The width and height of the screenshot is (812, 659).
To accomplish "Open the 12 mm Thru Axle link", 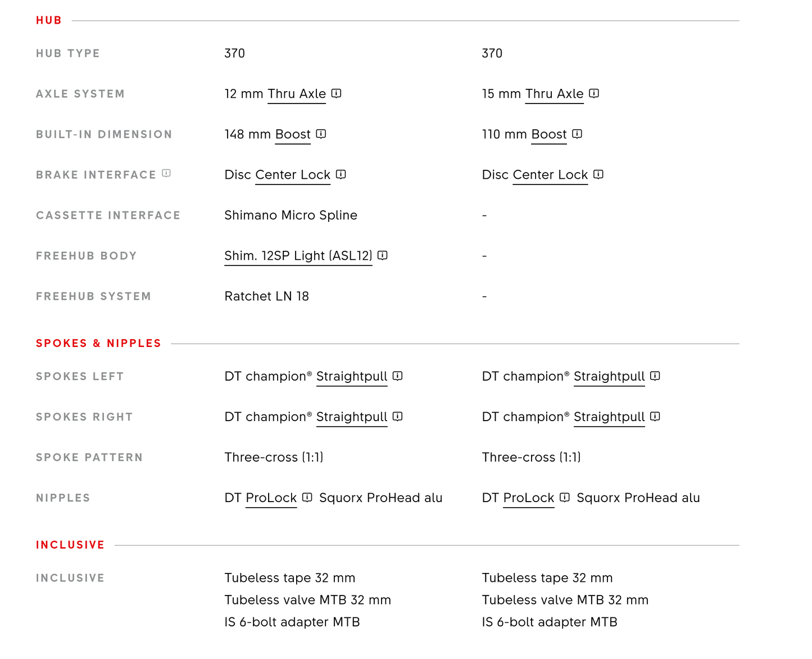I will tap(297, 94).
